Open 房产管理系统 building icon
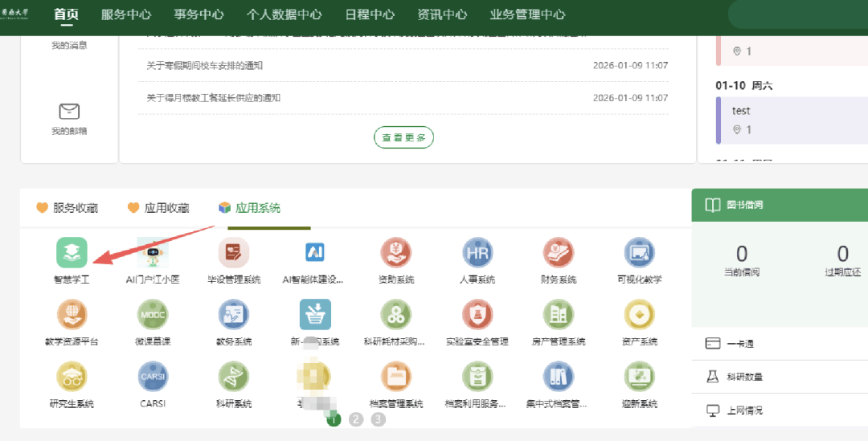Viewport: 868px width, 441px height. click(558, 314)
